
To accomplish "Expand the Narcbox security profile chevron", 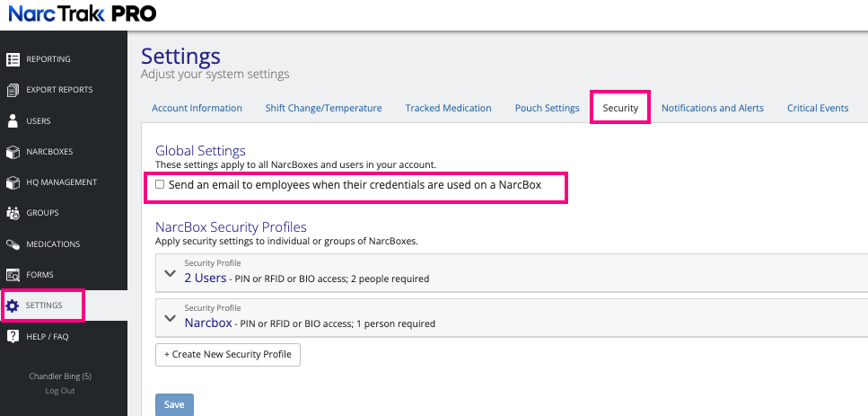I will [x=170, y=318].
